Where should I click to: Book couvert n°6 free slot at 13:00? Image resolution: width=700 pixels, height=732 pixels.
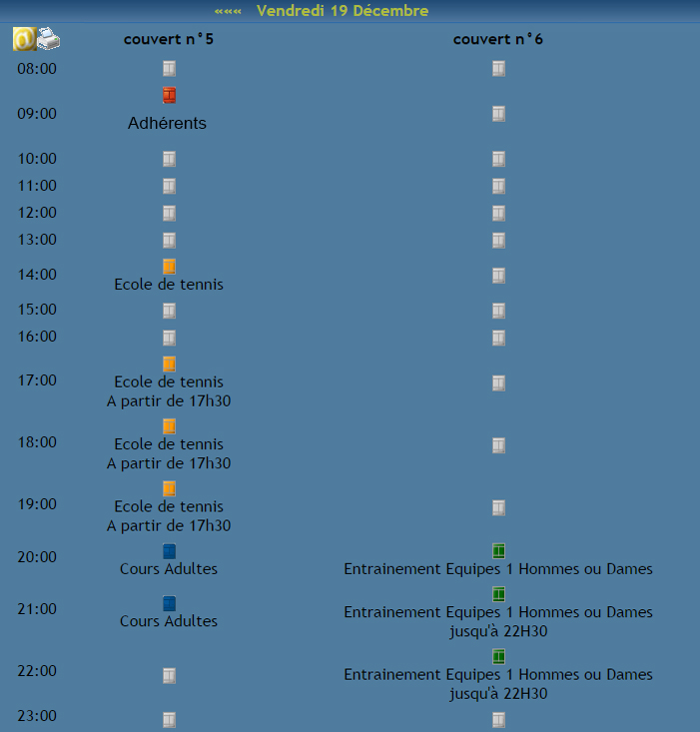click(499, 240)
